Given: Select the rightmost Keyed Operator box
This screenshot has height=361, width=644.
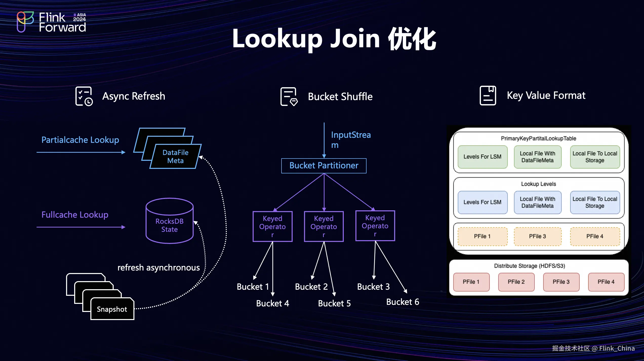Looking at the screenshot, I should 375,225.
